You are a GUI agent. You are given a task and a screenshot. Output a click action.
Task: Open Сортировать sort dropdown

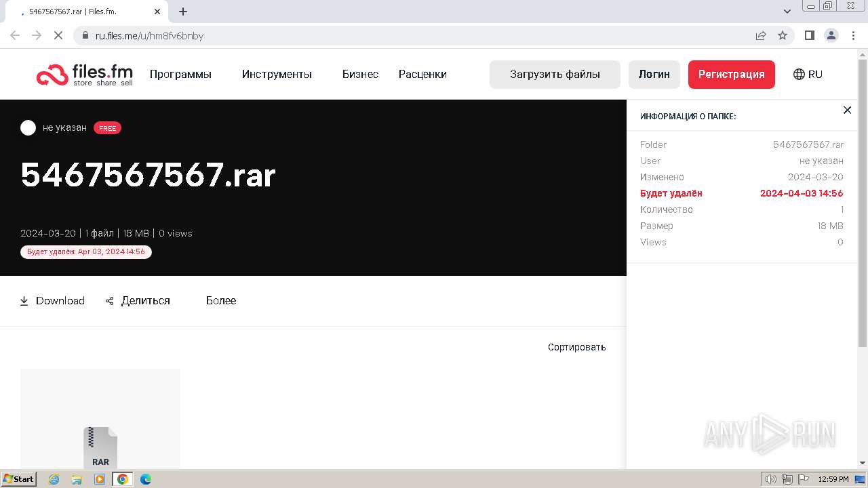[x=576, y=347]
